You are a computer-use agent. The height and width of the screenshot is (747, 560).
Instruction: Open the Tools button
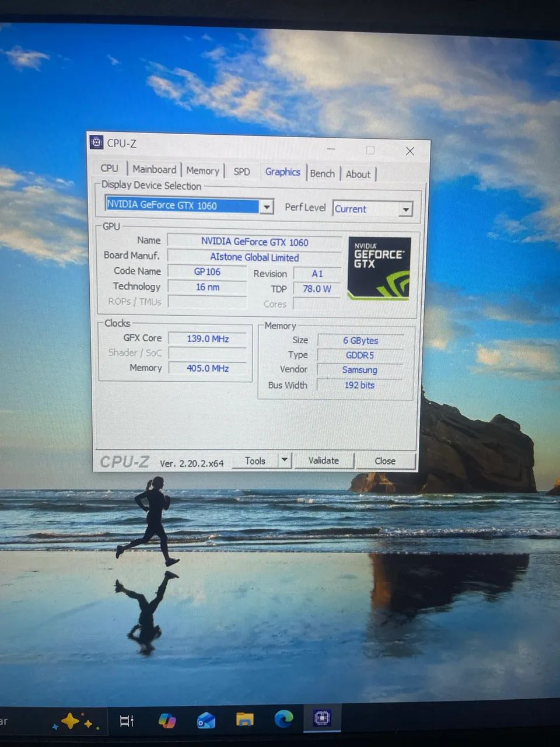point(255,460)
